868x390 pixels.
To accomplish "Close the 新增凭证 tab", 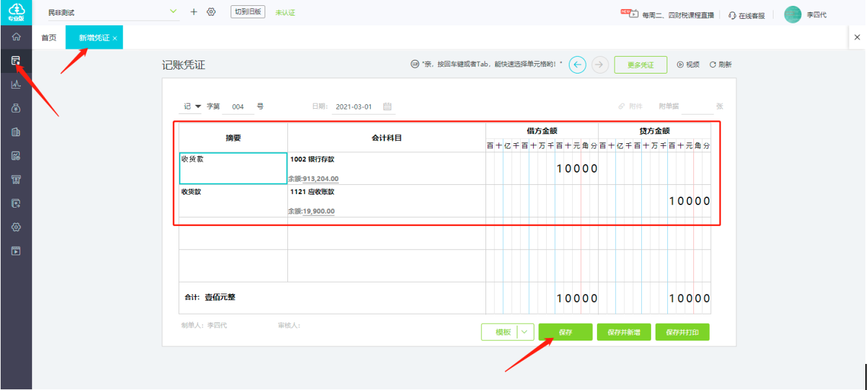I will [115, 38].
